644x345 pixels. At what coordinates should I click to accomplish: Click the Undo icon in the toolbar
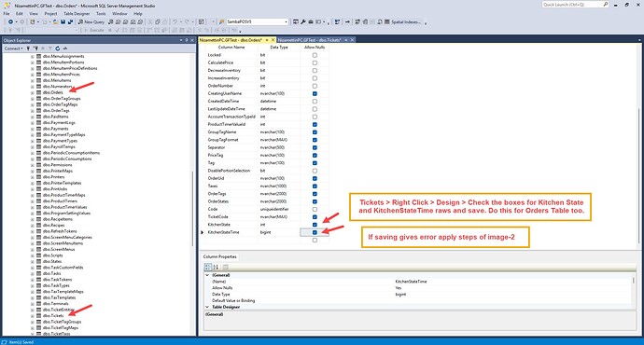pos(175,21)
